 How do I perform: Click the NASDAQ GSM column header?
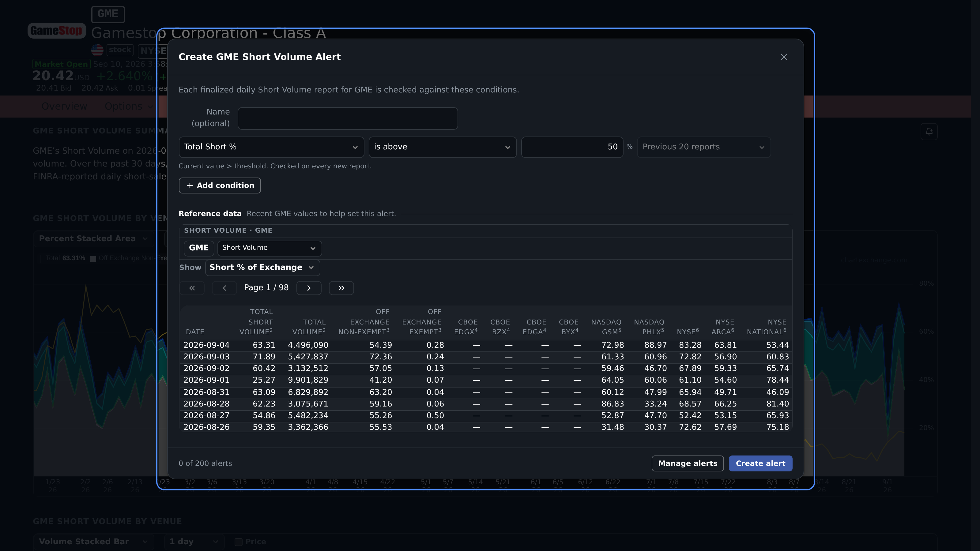click(606, 327)
